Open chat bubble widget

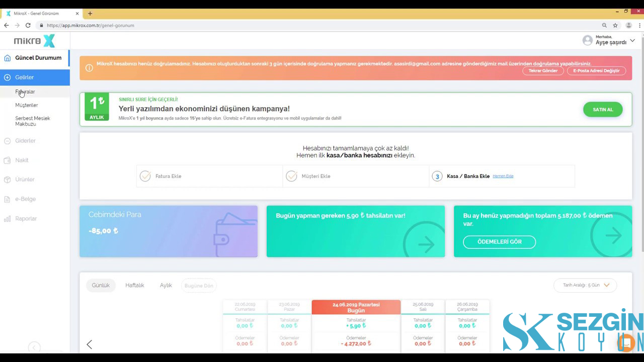(626, 343)
